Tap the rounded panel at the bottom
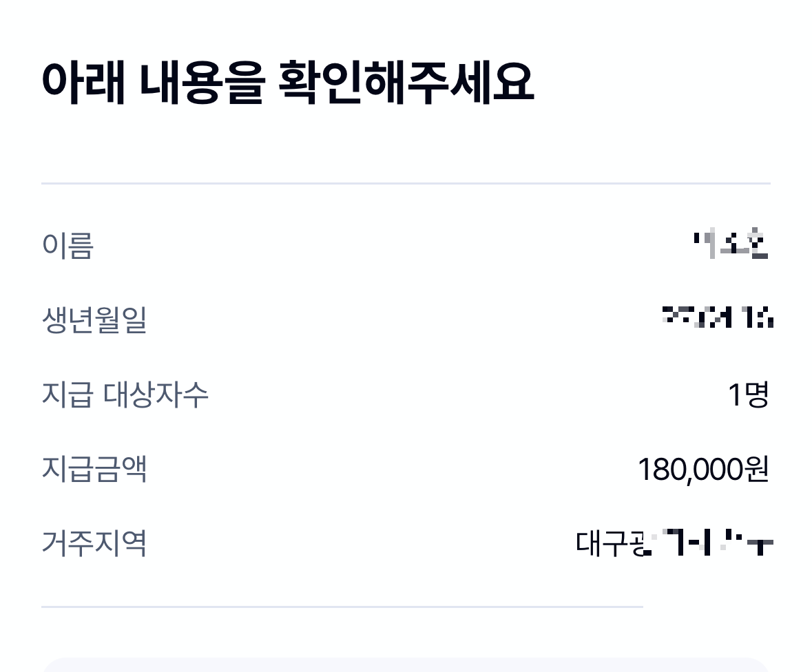Viewport: 812px width, 672px height. pyautogui.click(x=406, y=664)
